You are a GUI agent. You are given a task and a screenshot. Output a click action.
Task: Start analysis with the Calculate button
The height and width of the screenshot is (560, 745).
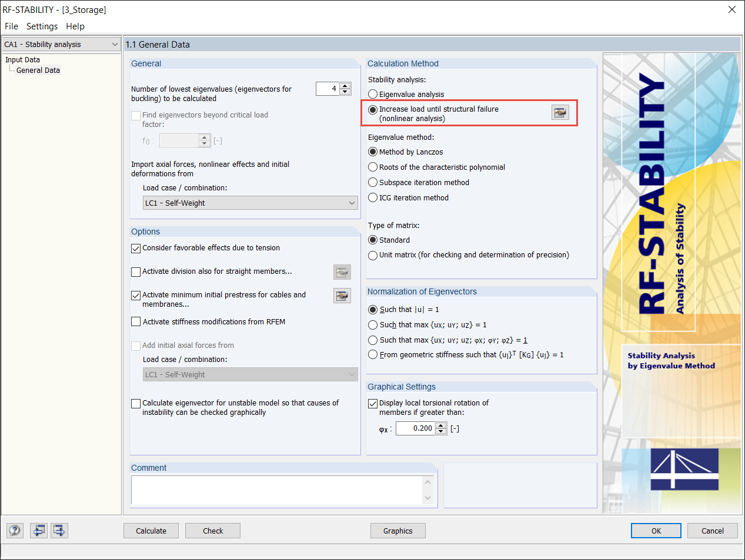tap(151, 530)
